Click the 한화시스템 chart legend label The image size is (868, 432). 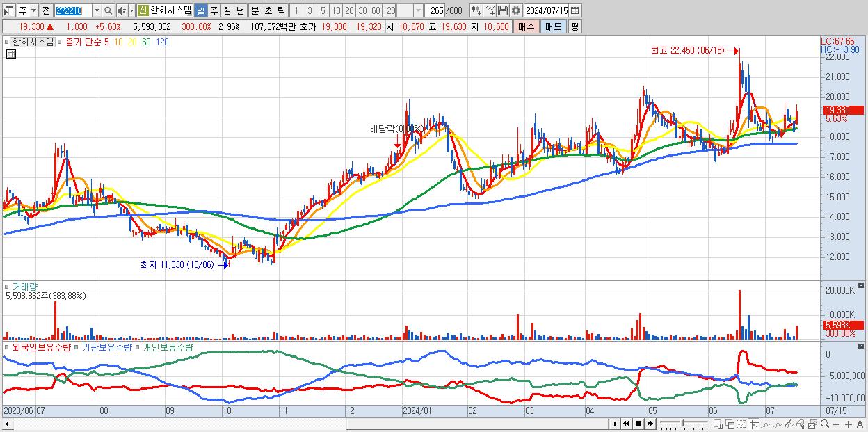(x=34, y=42)
